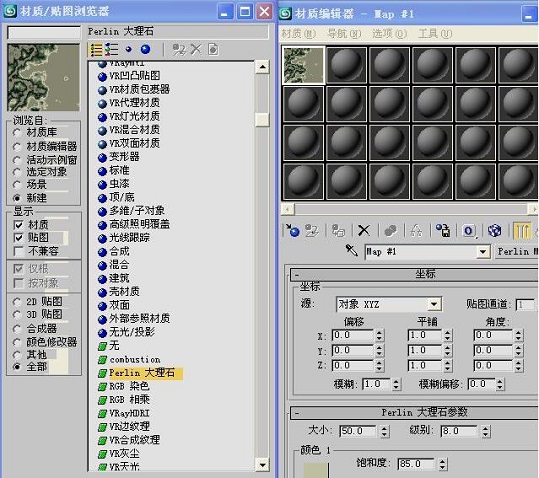
Task: Select RGB 染色 map in list
Action: (x=129, y=386)
